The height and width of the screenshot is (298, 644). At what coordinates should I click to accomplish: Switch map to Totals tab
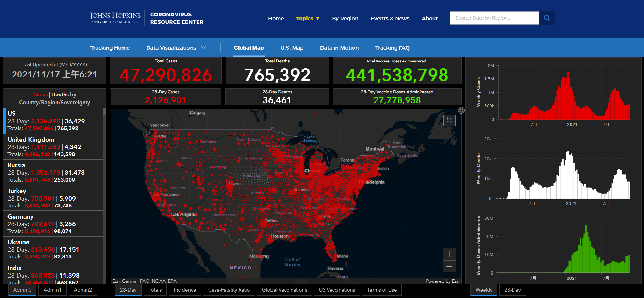[x=155, y=290]
